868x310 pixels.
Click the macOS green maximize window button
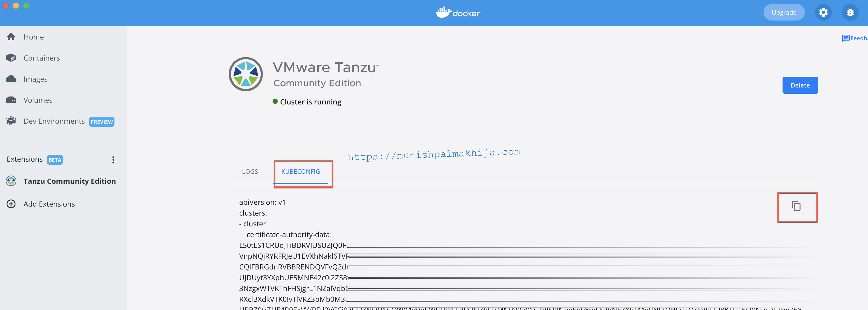26,6
